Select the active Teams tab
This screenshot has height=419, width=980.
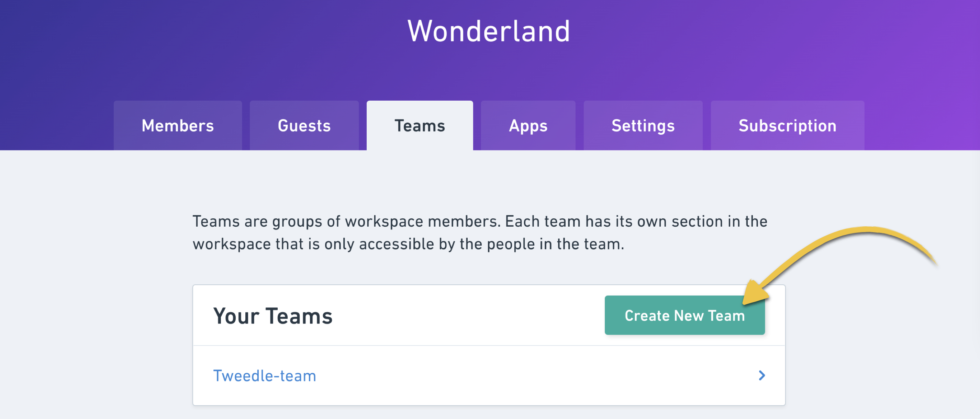click(420, 125)
